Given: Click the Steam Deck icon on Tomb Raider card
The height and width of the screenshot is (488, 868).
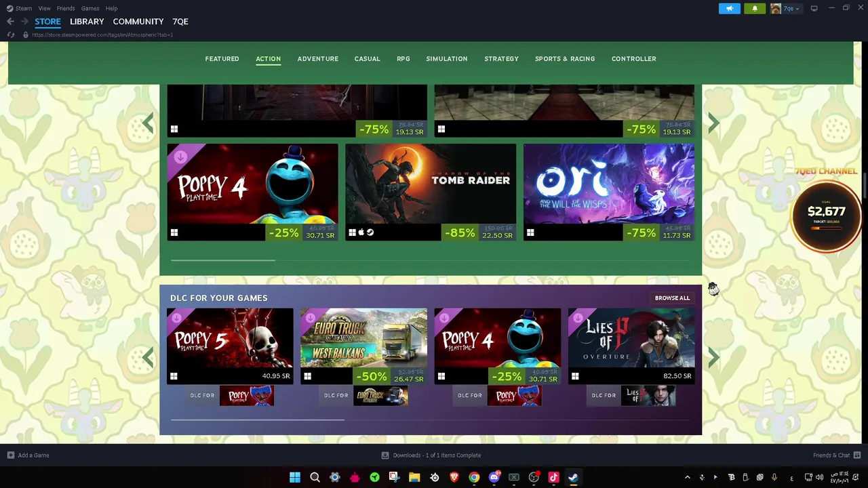Looking at the screenshot, I should coord(370,232).
